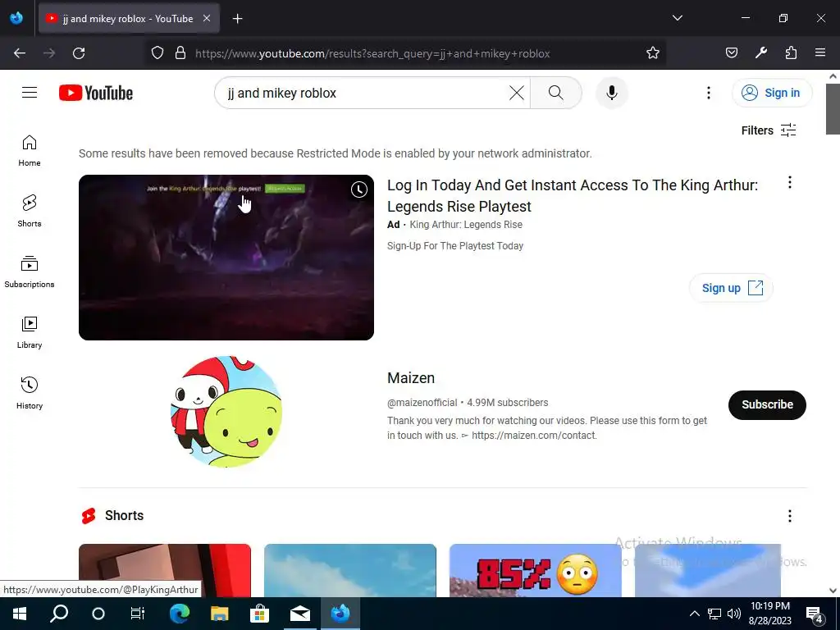
Task: Open Library in the sidebar
Action: pyautogui.click(x=30, y=333)
